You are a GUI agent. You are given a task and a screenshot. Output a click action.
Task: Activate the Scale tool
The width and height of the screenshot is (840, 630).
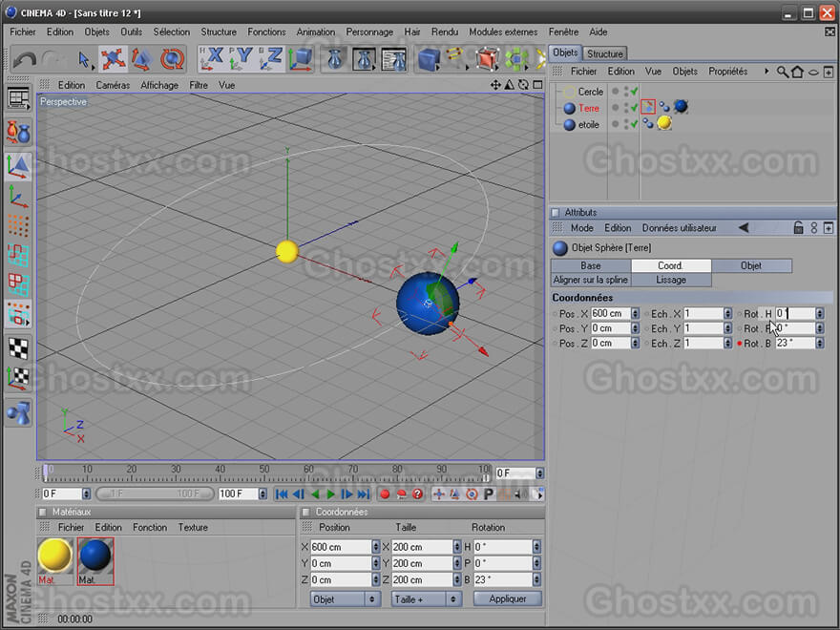[x=141, y=59]
